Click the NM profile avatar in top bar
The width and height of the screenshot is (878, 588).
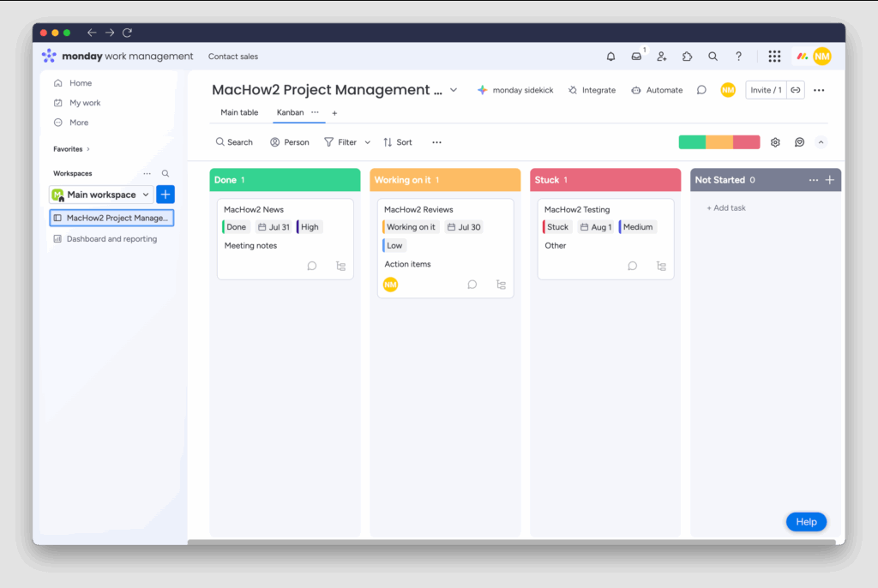coord(822,57)
